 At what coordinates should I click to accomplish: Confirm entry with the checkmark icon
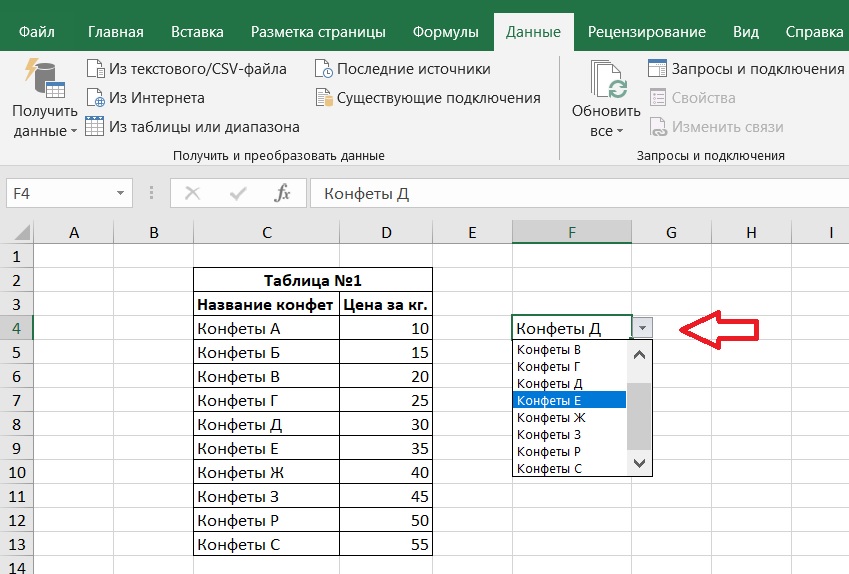pyautogui.click(x=238, y=193)
